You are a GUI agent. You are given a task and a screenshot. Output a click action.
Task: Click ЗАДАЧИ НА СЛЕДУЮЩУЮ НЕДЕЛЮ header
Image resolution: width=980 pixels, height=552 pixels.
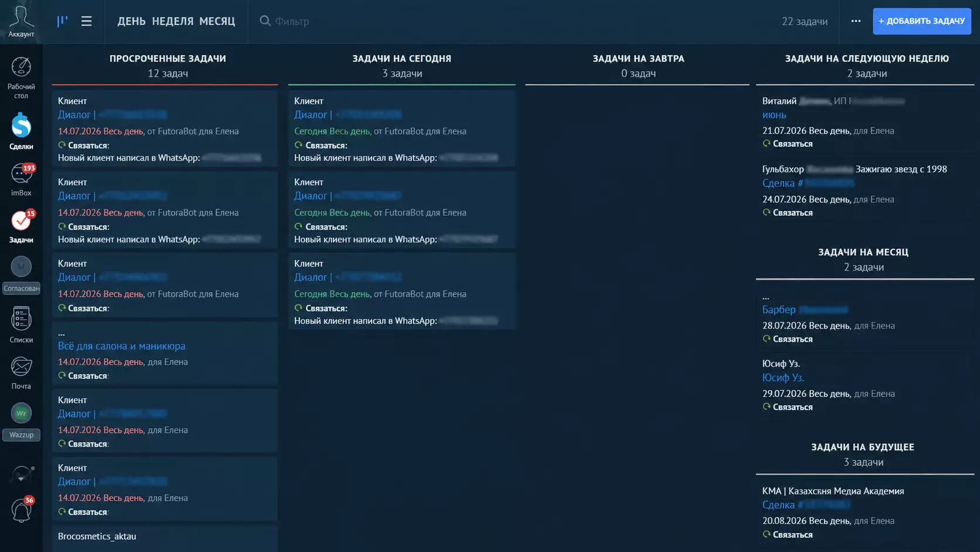[x=867, y=59]
